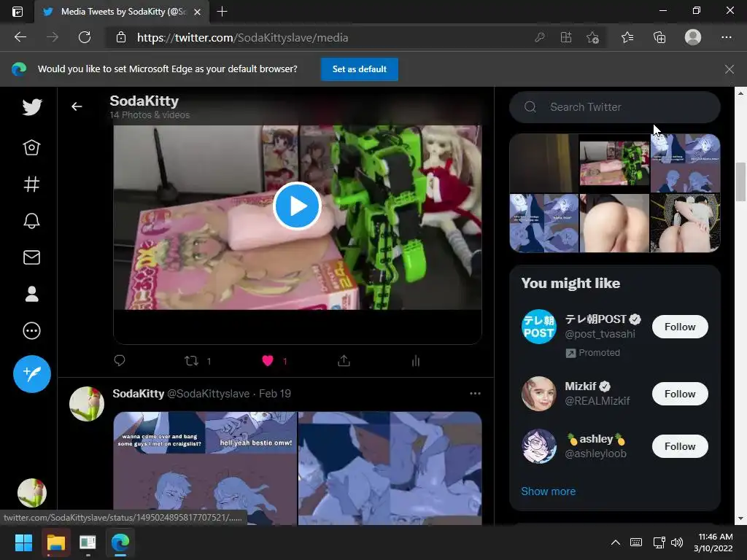
Task: Compose a new tweet with feather button
Action: tap(32, 374)
